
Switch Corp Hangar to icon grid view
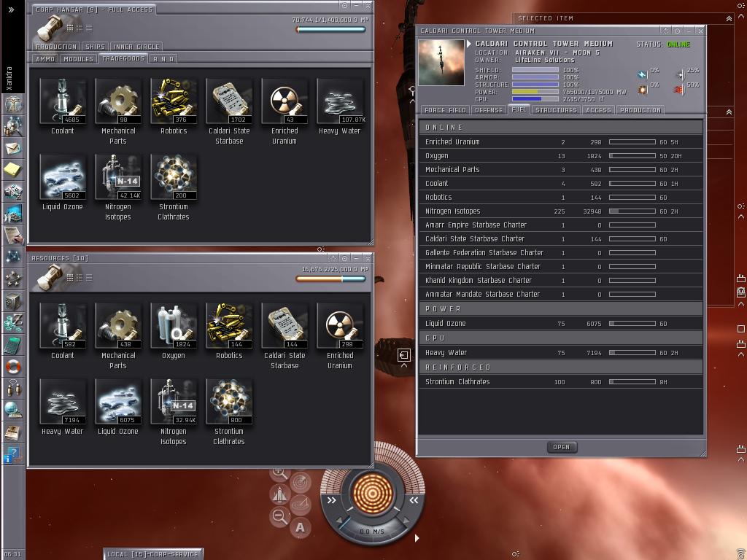click(x=70, y=28)
